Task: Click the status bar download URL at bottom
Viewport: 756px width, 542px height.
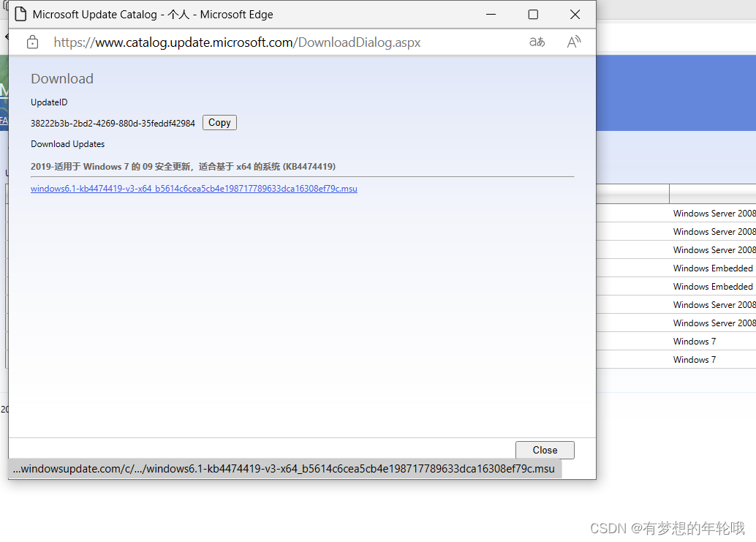Action: pos(285,469)
